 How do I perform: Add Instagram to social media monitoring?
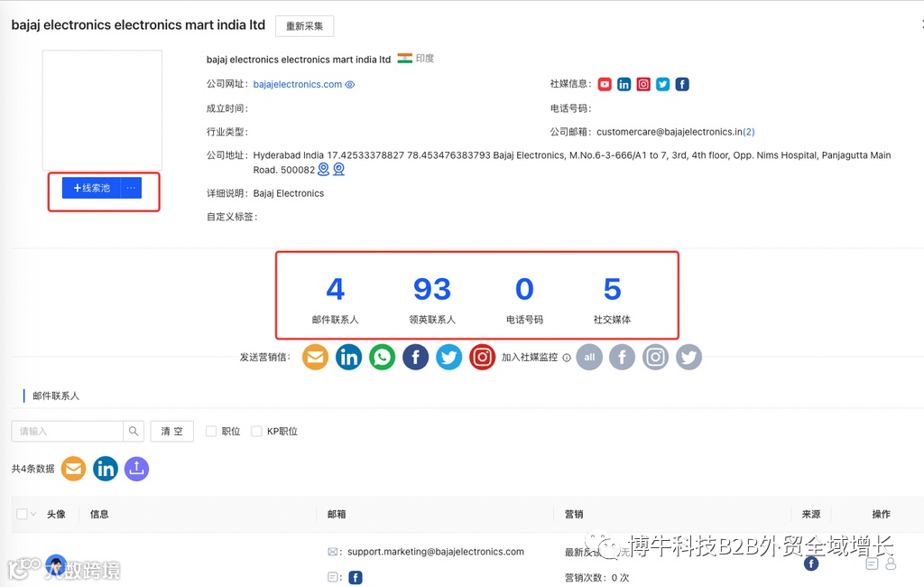click(656, 357)
